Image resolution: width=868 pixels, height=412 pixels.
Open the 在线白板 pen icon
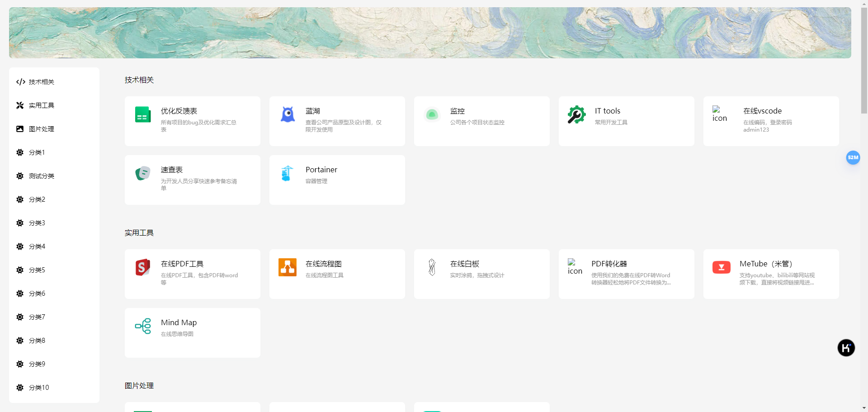pyautogui.click(x=432, y=267)
